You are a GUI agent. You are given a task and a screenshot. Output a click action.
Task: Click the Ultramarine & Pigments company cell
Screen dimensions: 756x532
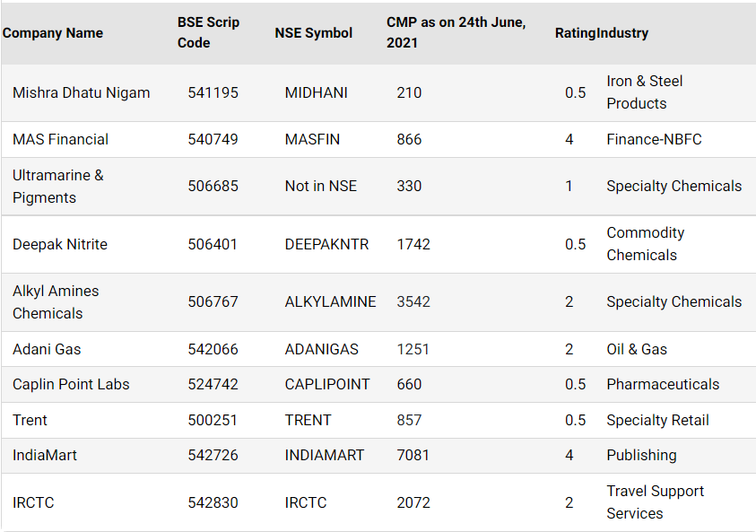pos(58,187)
